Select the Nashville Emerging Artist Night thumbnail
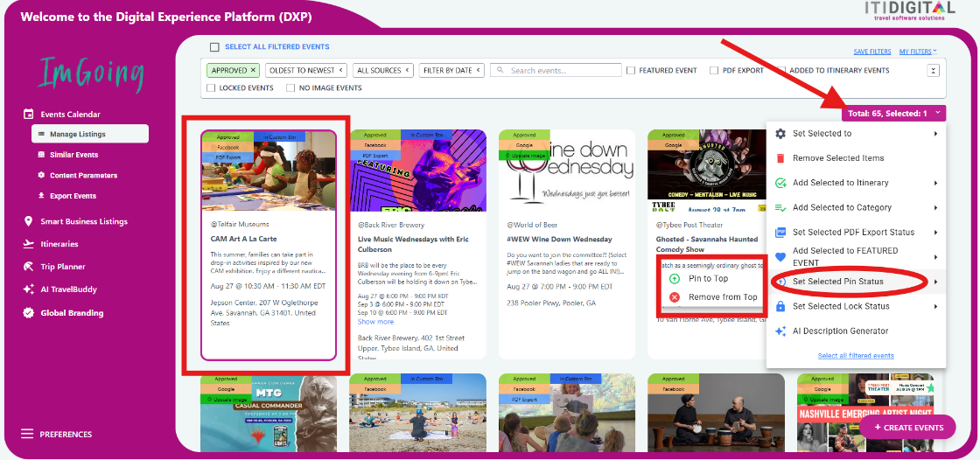The height and width of the screenshot is (460, 980). (865, 413)
